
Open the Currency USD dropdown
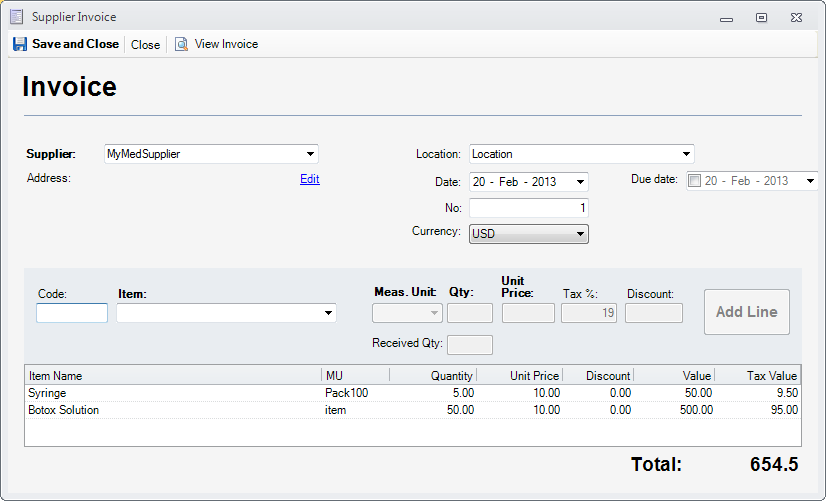[580, 234]
